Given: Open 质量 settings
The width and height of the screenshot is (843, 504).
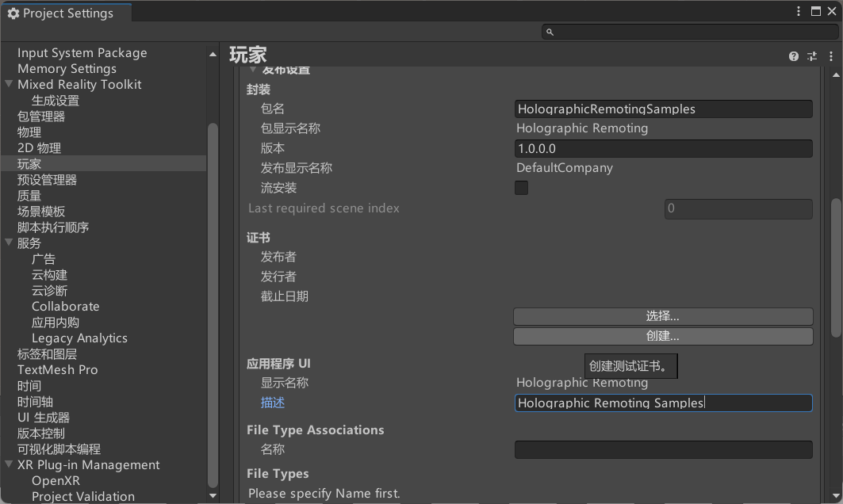Looking at the screenshot, I should (29, 196).
